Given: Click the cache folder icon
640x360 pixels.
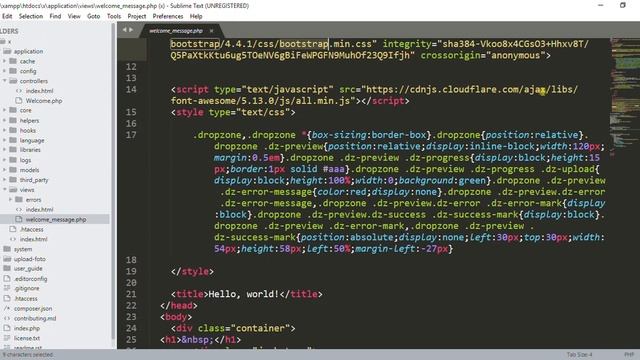Looking at the screenshot, I should click(x=13, y=61).
